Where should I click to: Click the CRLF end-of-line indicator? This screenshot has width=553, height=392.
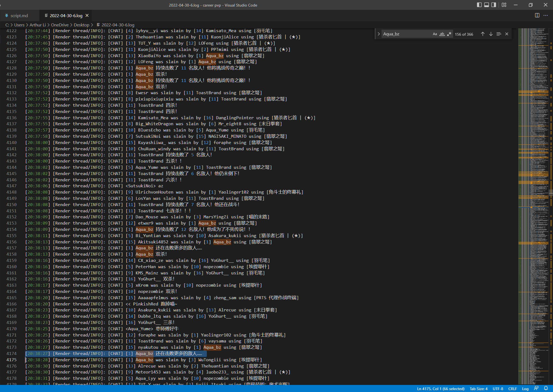pos(512,388)
